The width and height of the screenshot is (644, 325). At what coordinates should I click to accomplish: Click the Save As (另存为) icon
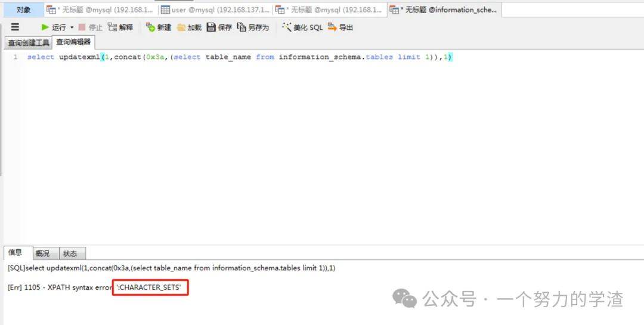click(241, 27)
